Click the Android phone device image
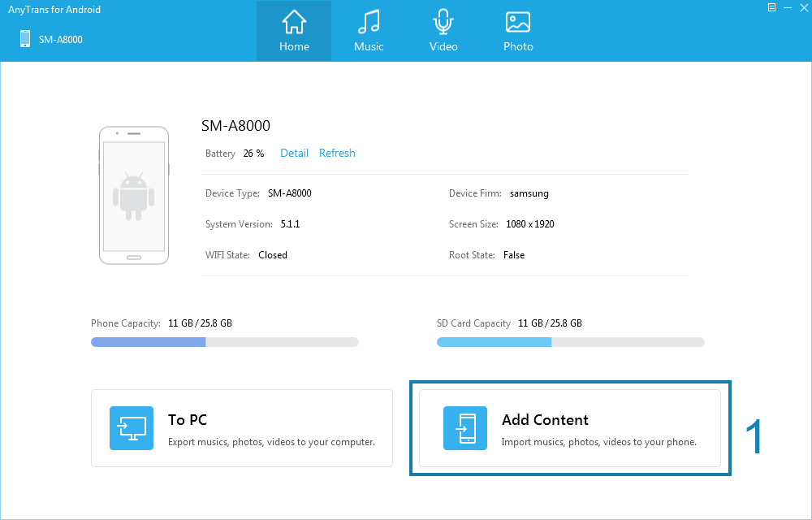The height and width of the screenshot is (520, 812). (x=134, y=195)
